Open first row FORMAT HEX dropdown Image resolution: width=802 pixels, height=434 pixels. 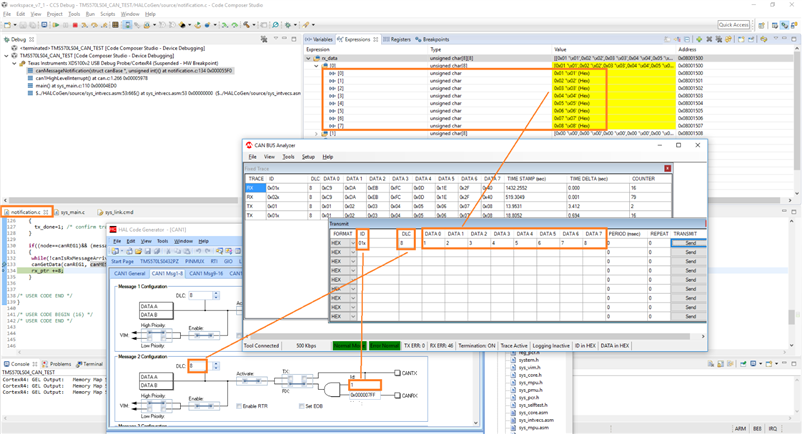[x=353, y=243]
